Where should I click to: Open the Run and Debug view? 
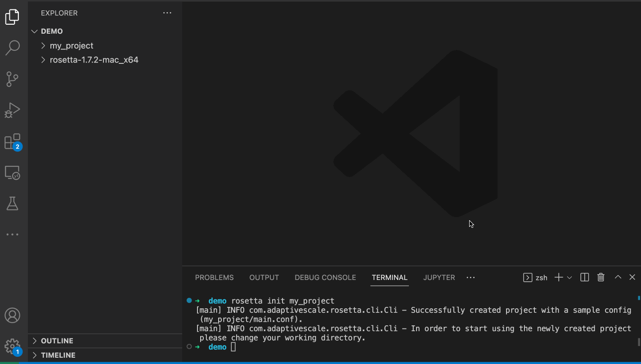(12, 110)
